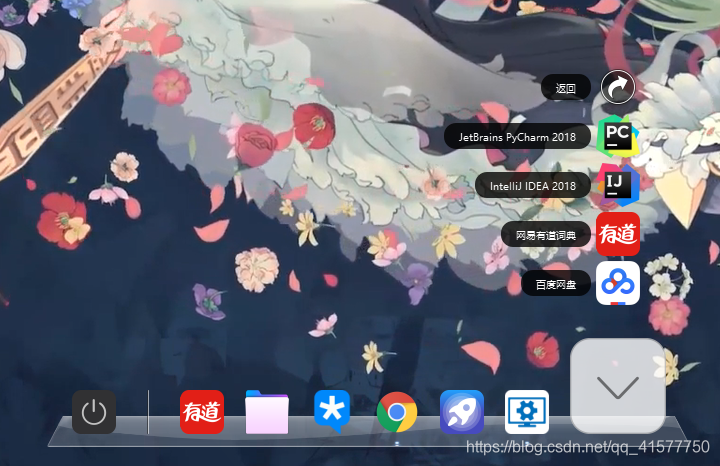This screenshot has height=466, width=720.
Task: Launch Youdao dictionary from the dock
Action: [x=202, y=412]
